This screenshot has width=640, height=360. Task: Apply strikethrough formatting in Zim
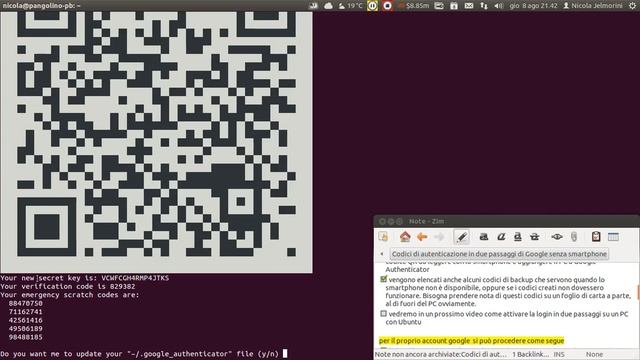point(534,237)
